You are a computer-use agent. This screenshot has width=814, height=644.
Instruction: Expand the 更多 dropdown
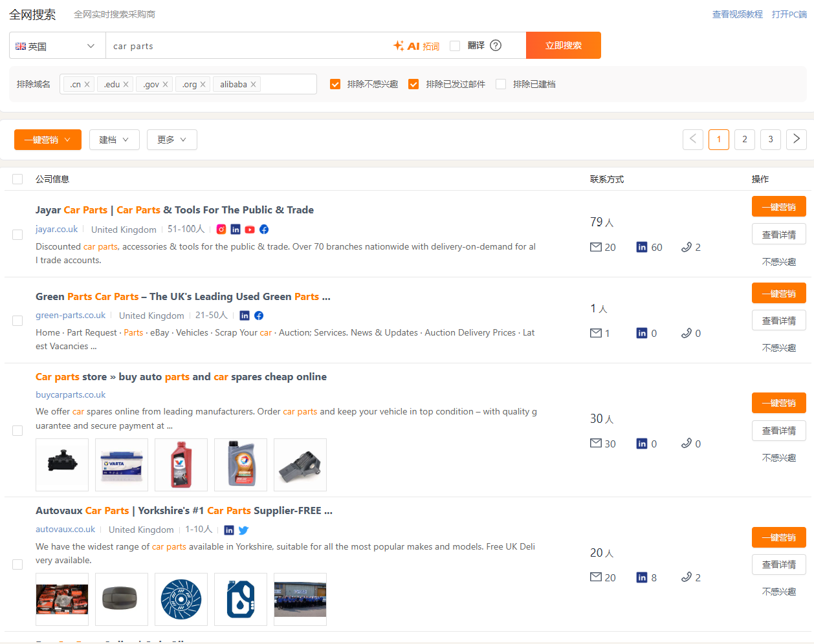pyautogui.click(x=172, y=140)
